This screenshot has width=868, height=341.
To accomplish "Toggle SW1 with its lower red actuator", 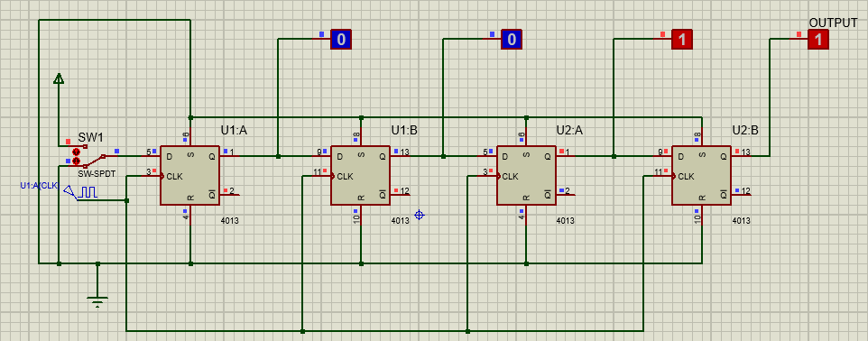I will click(77, 161).
